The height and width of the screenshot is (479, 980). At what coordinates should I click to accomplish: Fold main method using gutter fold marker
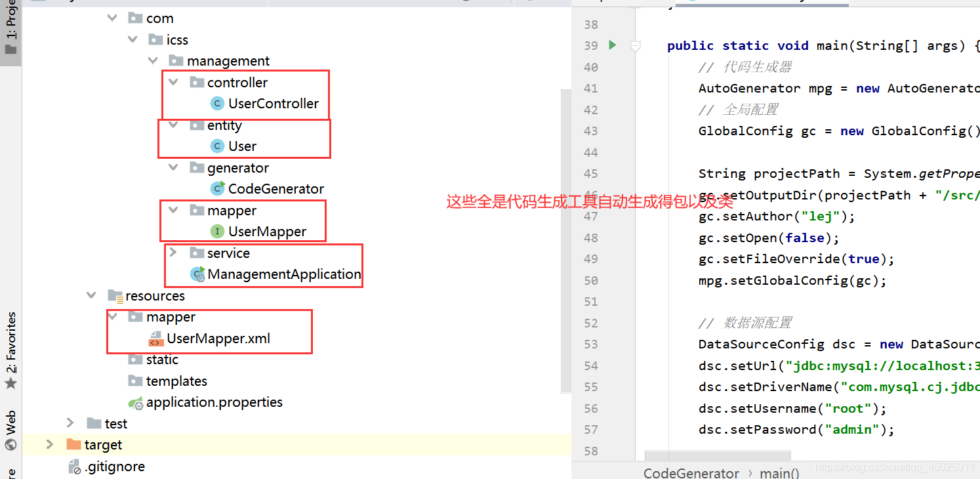(x=635, y=46)
